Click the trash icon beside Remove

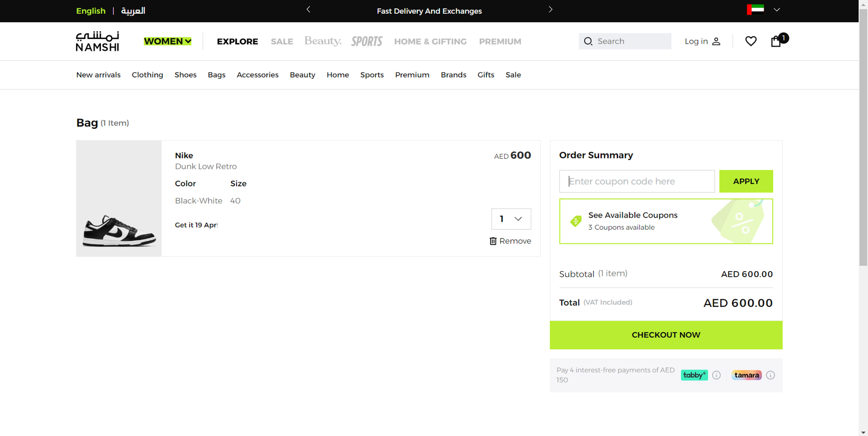pyautogui.click(x=493, y=241)
